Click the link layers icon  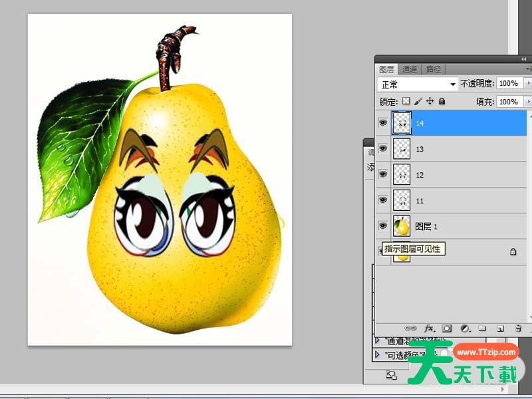(412, 328)
